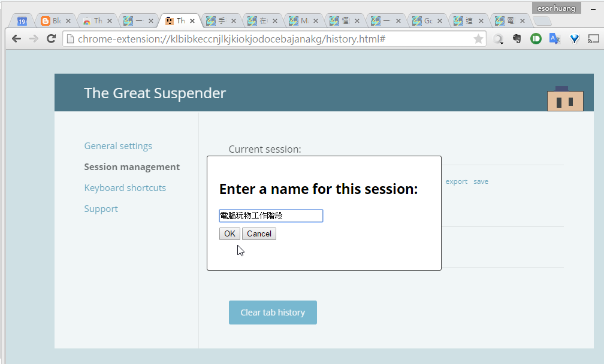Click the address bar URL field
The width and height of the screenshot is (604, 364).
[x=273, y=39]
